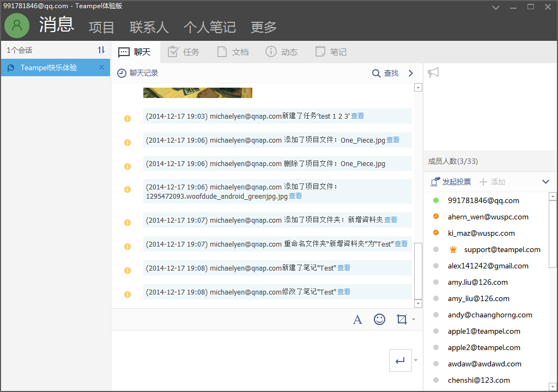Expand the right panel arrow beside 查找
This screenshot has width=558, height=392.
click(x=411, y=73)
